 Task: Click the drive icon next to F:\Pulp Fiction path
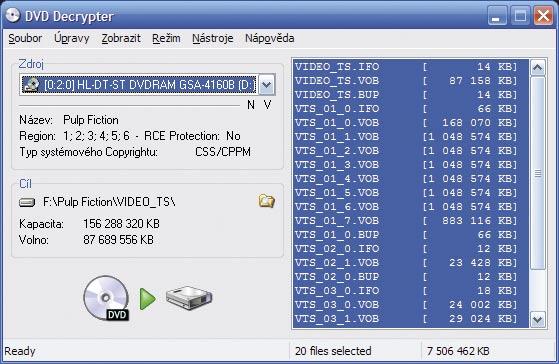[x=27, y=202]
